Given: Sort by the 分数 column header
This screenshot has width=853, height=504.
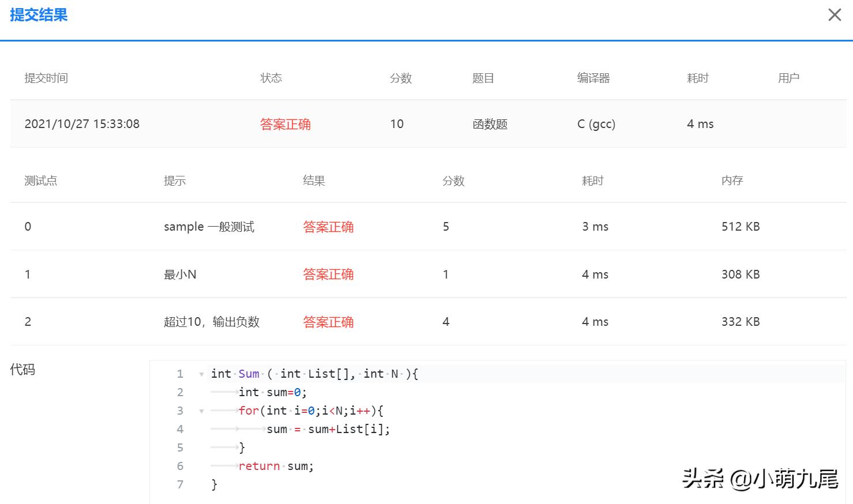Looking at the screenshot, I should tap(401, 78).
